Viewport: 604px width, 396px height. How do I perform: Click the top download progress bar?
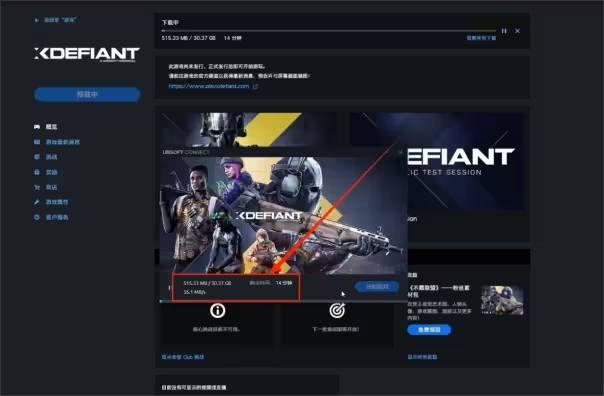(x=329, y=30)
